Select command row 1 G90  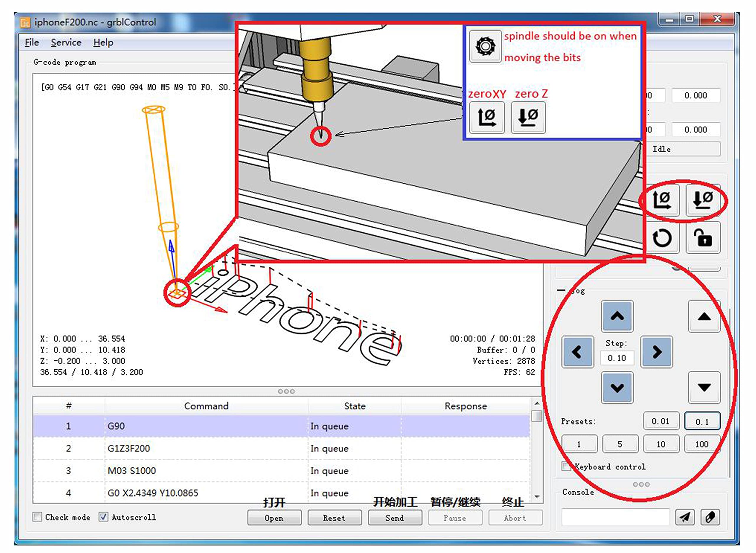point(281,426)
